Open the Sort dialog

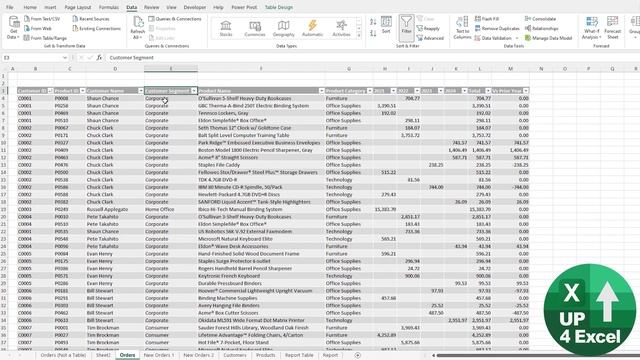pos(386,25)
